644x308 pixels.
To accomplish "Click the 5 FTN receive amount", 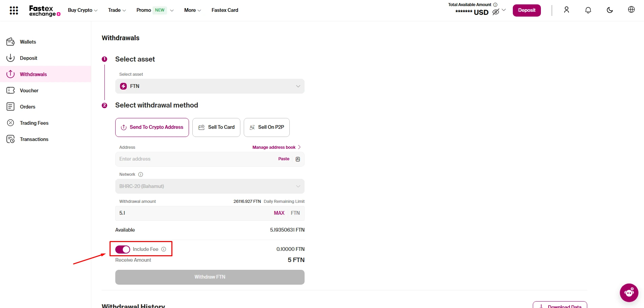I will click(296, 260).
